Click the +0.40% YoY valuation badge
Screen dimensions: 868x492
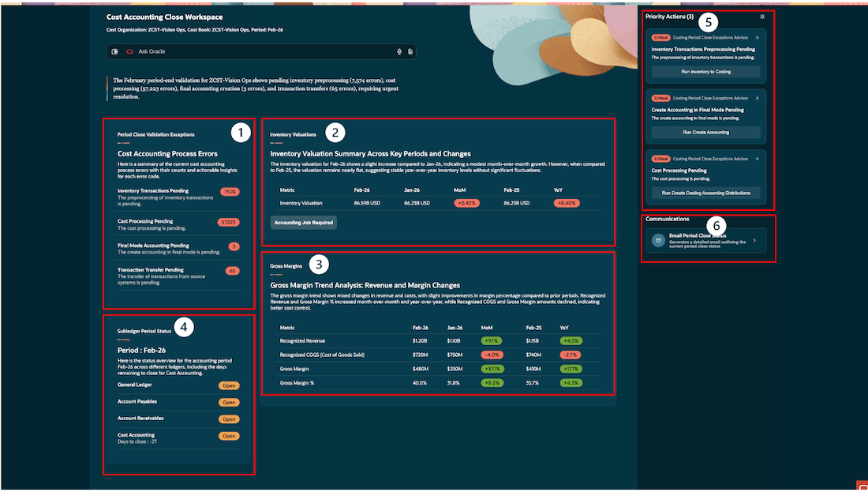pos(567,203)
